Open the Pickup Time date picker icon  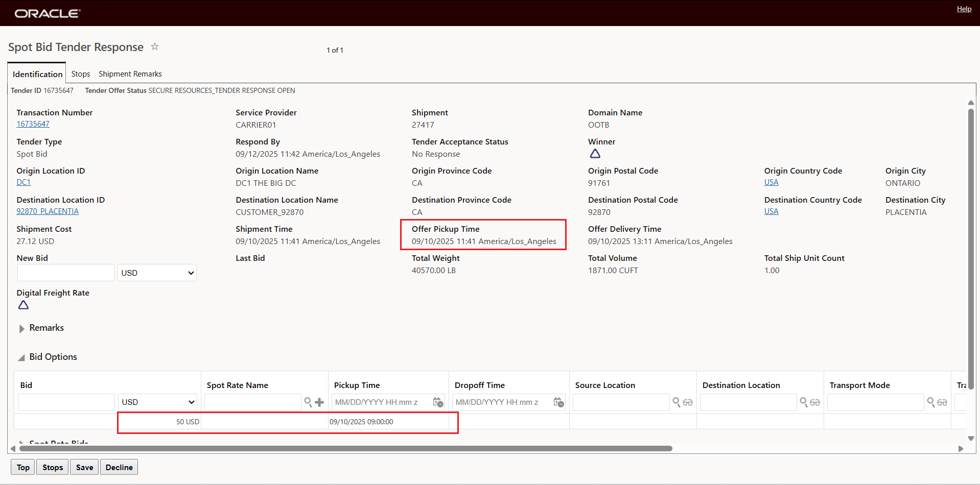[x=438, y=402]
